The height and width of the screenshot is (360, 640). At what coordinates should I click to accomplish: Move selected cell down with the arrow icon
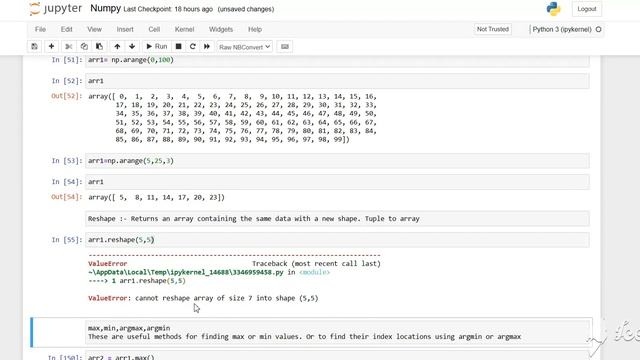coord(132,47)
